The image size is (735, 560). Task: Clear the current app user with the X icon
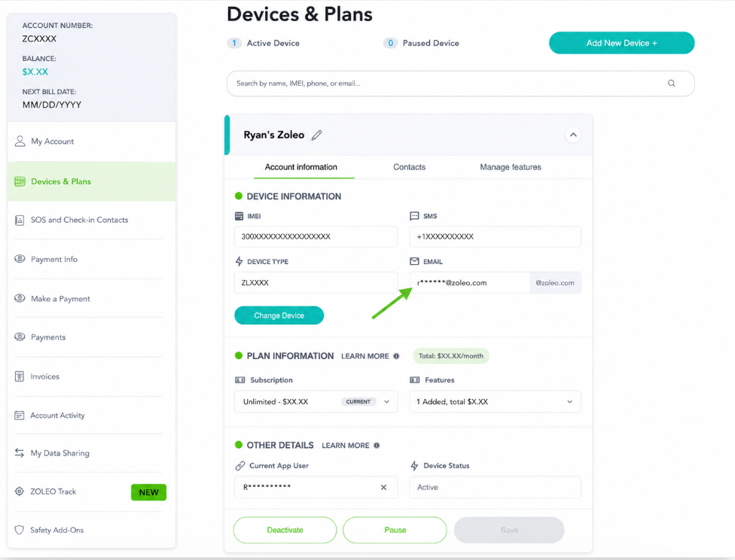(x=383, y=487)
